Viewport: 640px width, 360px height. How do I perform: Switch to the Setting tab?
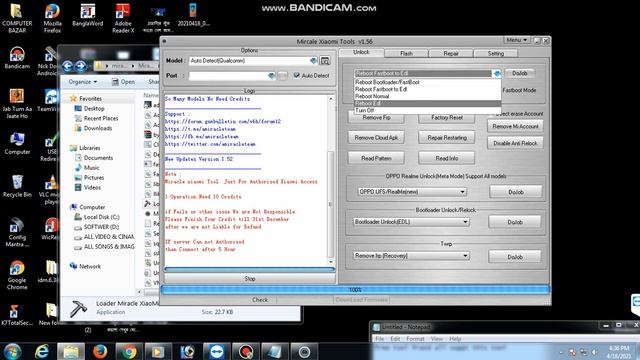point(496,53)
